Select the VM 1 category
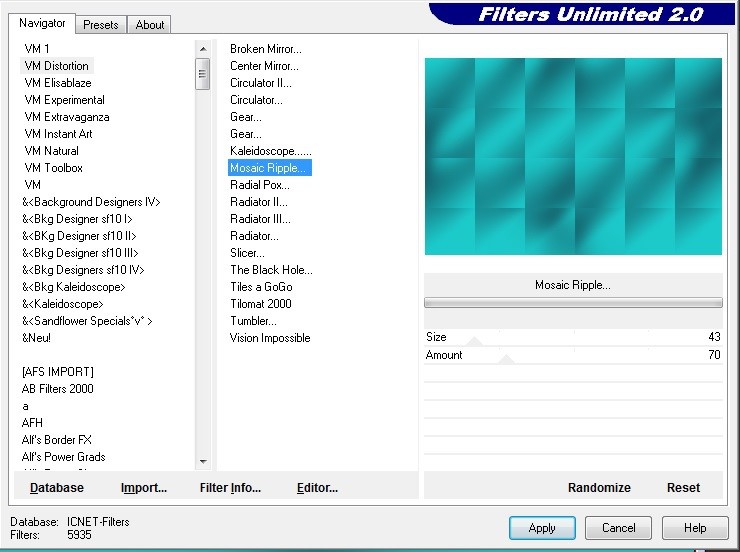This screenshot has height=552, width=740. click(x=37, y=49)
